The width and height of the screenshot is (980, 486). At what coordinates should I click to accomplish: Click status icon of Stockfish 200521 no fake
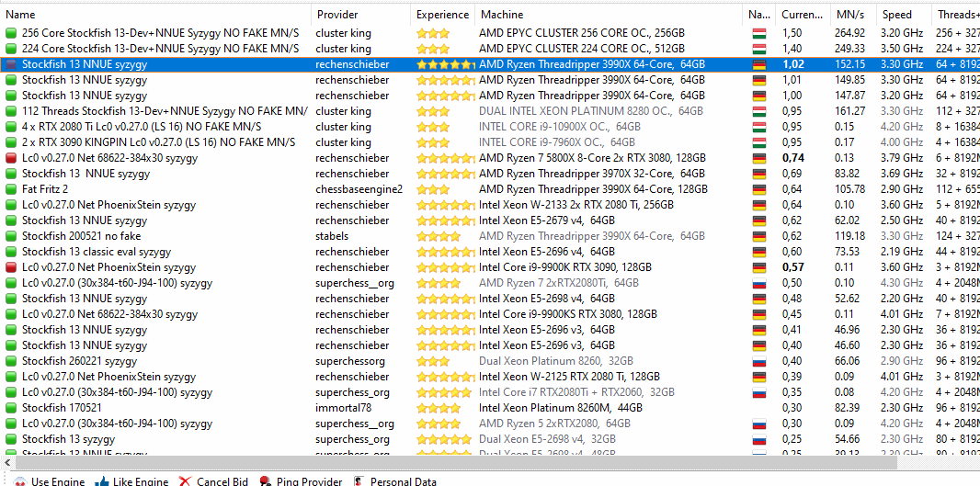point(11,236)
